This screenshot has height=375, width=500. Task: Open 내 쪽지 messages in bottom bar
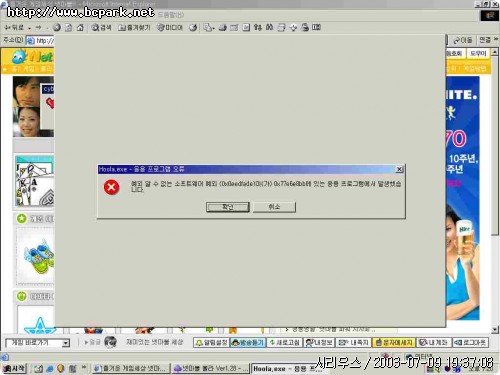click(x=353, y=342)
